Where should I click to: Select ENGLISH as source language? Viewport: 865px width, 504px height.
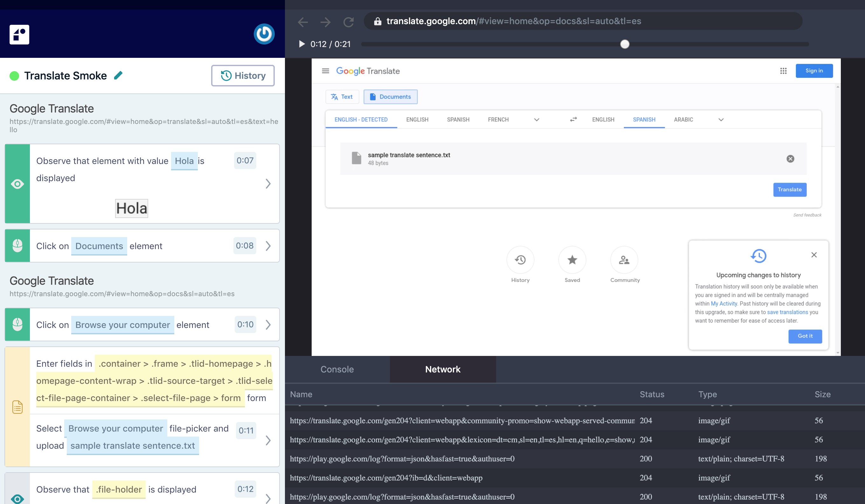[418, 119]
